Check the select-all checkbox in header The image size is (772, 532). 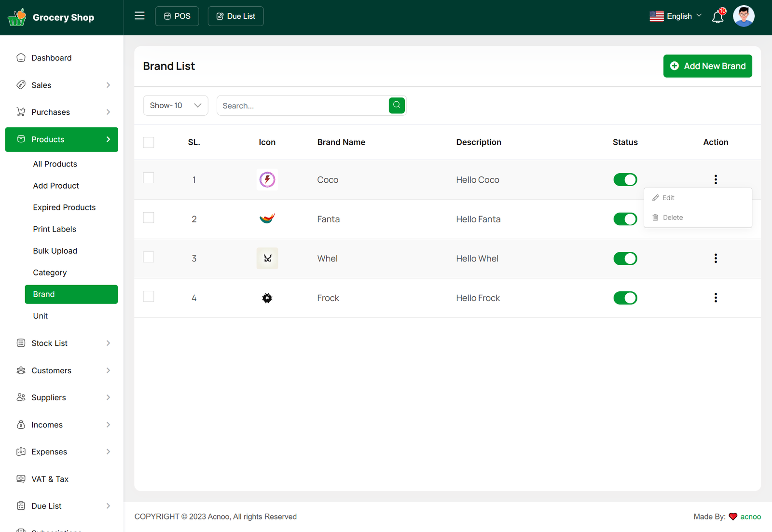149,142
